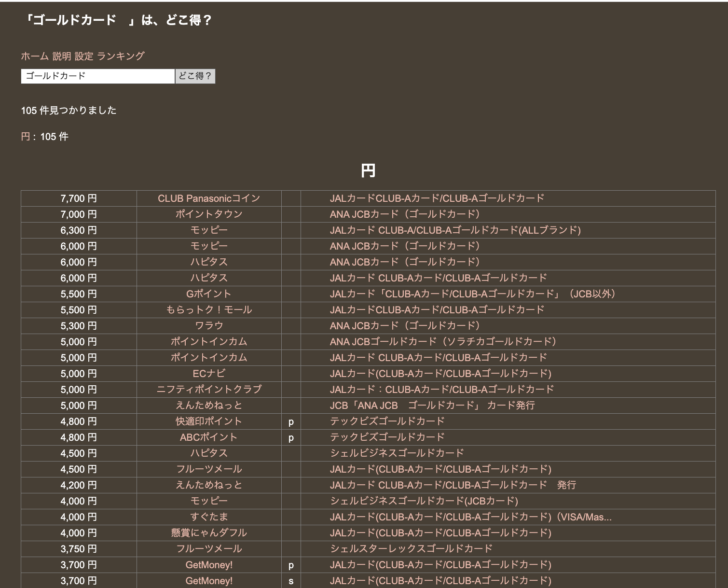Select ポイントタウン in the 7,000 円 row

(208, 214)
